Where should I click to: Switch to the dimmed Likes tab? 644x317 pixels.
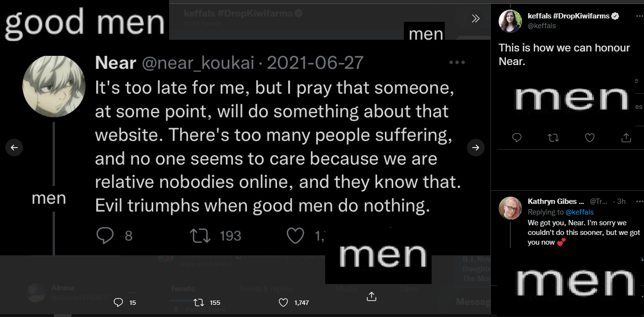[409, 289]
